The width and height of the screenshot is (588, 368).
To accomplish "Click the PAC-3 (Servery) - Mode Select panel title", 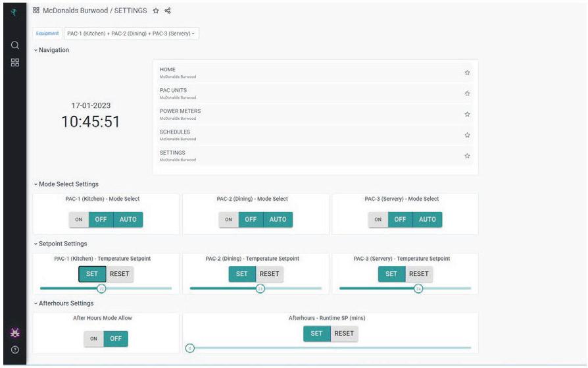I will (402, 199).
